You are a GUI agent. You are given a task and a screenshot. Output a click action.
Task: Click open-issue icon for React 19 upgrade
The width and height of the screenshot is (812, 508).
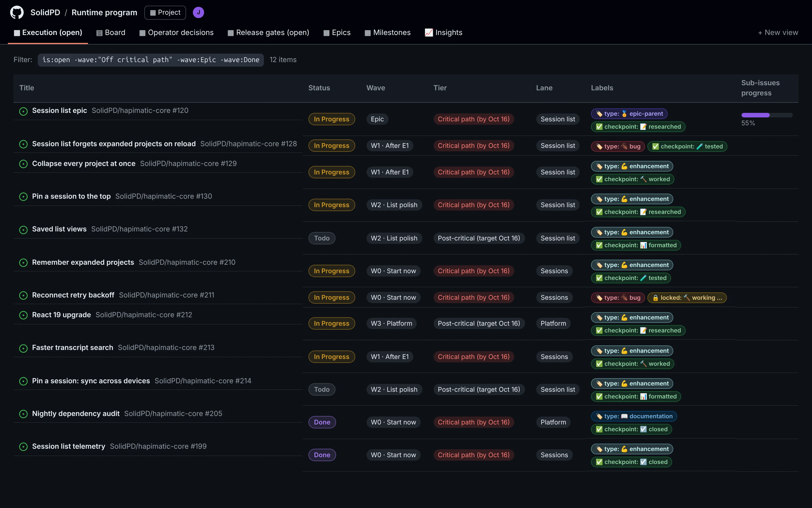pos(23,315)
